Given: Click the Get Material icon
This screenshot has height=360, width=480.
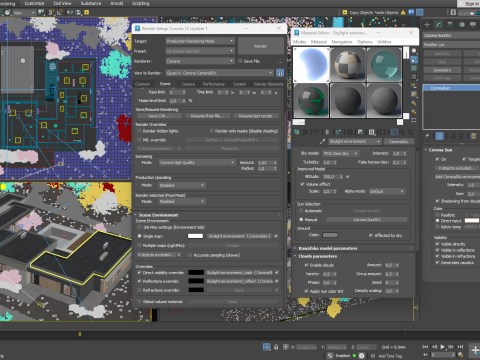Looking at the screenshot, I should [x=297, y=132].
